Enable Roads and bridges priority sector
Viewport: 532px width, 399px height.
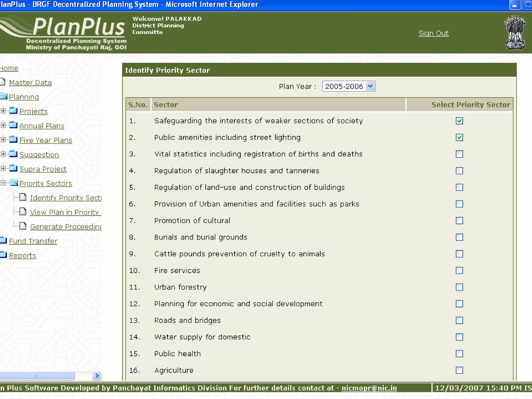point(459,320)
